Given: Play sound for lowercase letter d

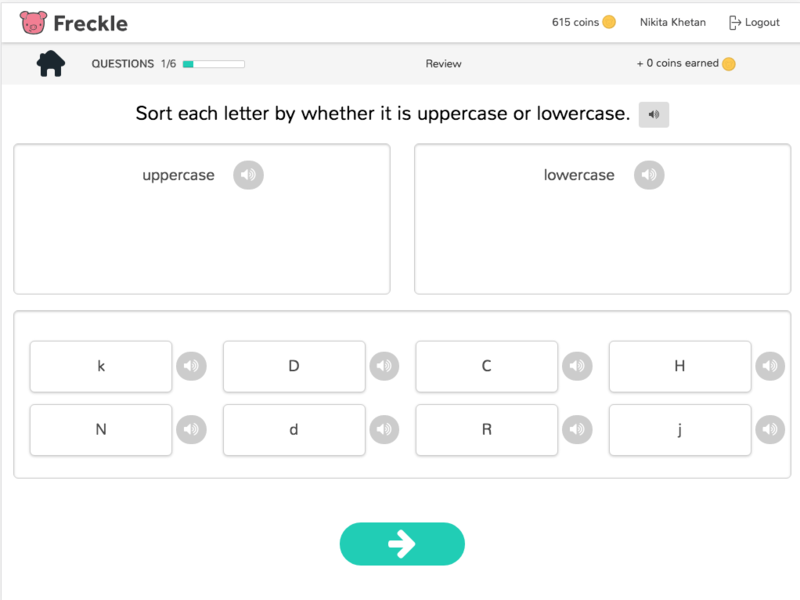Looking at the screenshot, I should pyautogui.click(x=384, y=430).
